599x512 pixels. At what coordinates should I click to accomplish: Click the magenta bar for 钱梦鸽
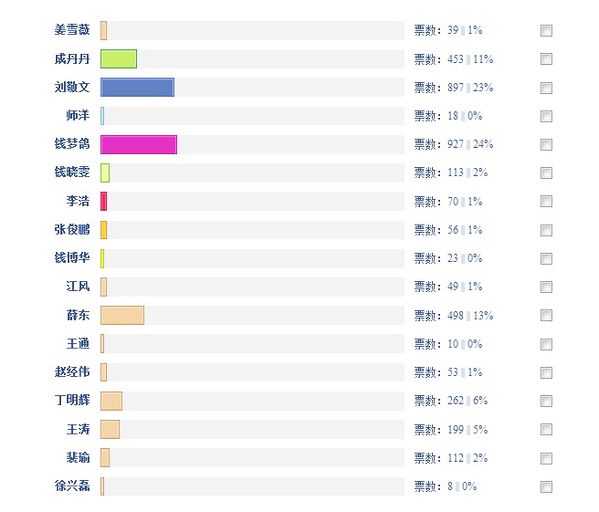139,144
